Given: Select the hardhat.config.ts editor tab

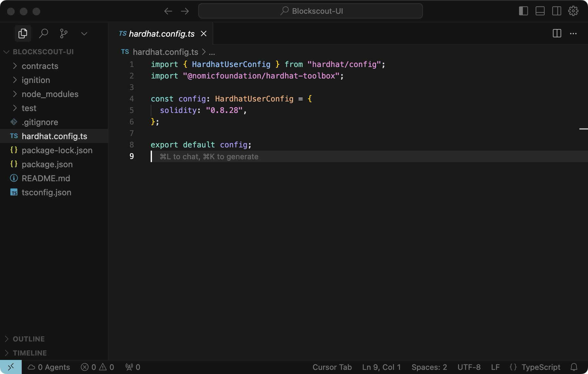Looking at the screenshot, I should (161, 34).
